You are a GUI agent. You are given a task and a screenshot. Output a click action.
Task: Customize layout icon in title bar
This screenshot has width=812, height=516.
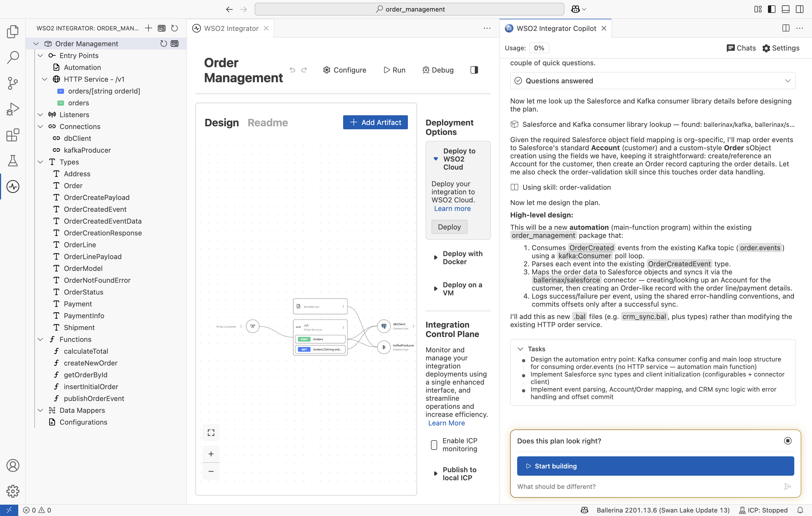758,9
